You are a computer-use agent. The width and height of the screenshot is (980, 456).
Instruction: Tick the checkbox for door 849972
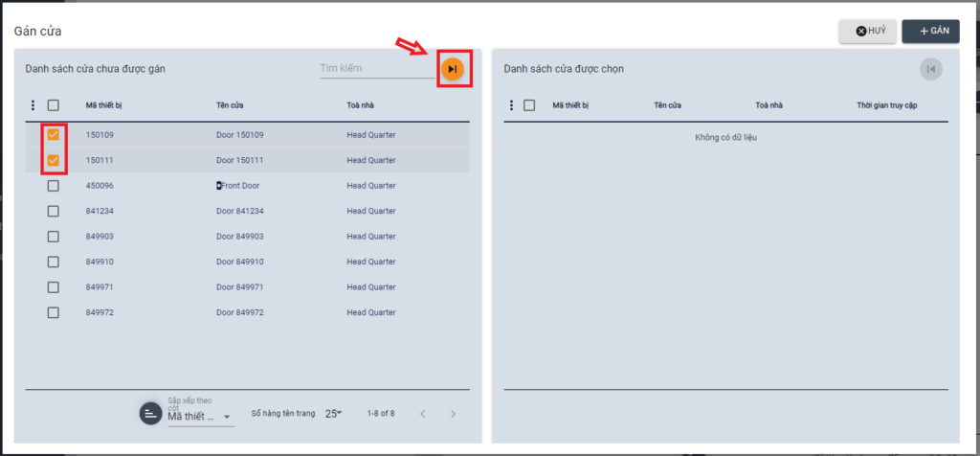pos(54,312)
